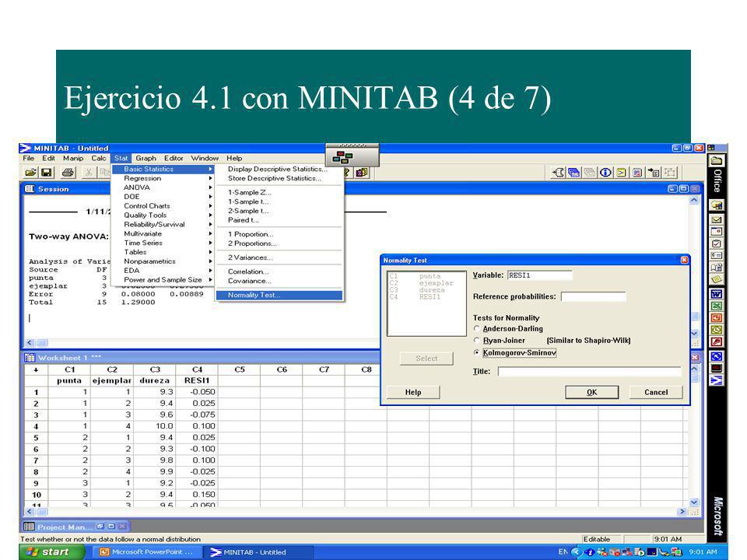This screenshot has height=560, width=747.
Task: Click the Save Project floppy disk icon
Action: (x=46, y=173)
